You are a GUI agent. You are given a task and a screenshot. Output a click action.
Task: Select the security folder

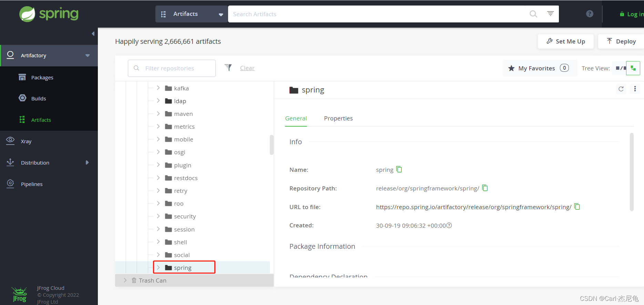point(181,216)
